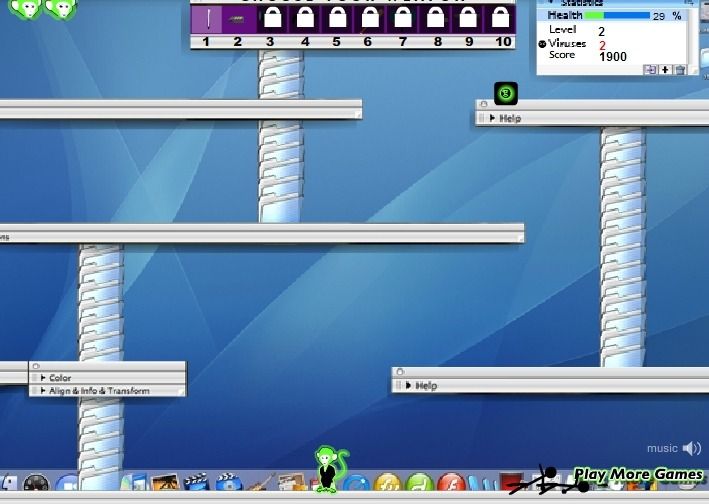Click the locked weapon slot 10
709x504 pixels.
click(500, 19)
